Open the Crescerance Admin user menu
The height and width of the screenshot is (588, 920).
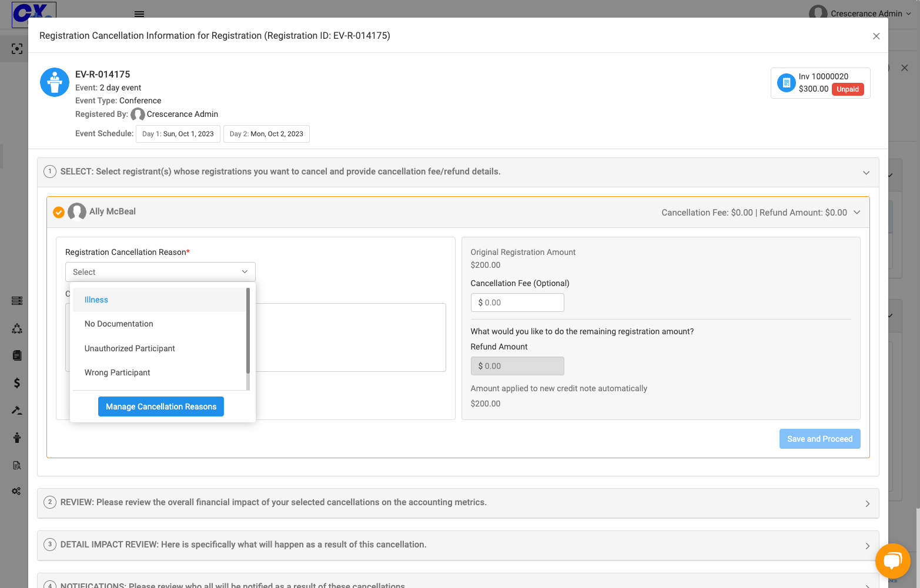coord(860,14)
